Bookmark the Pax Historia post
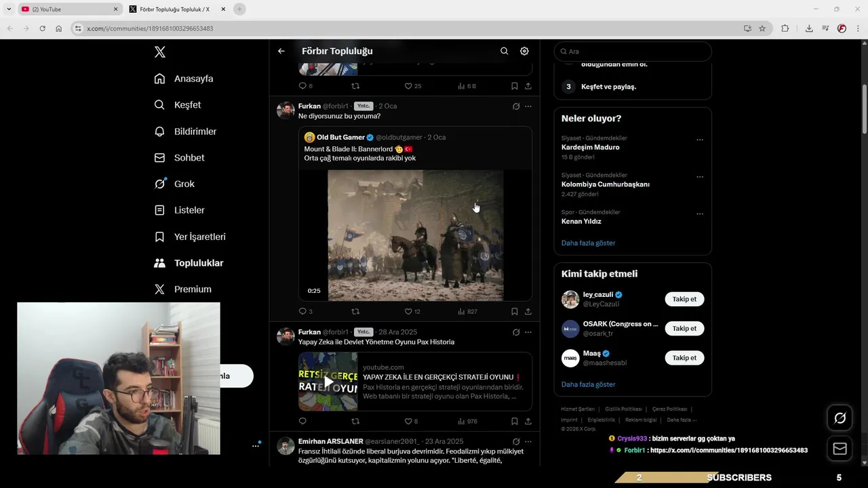This screenshot has height=488, width=868. click(515, 422)
